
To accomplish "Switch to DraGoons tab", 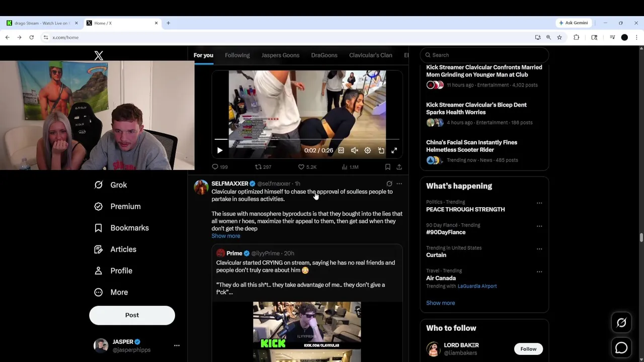I will coord(324,55).
